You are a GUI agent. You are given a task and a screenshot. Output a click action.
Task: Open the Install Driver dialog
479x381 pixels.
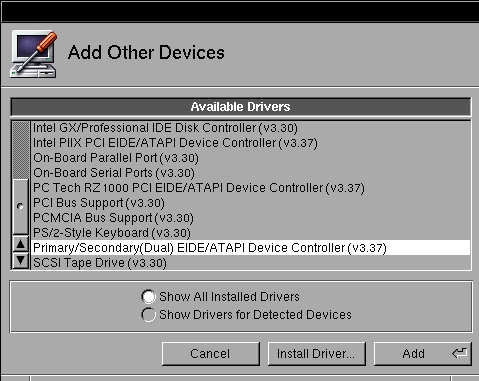pyautogui.click(x=316, y=353)
